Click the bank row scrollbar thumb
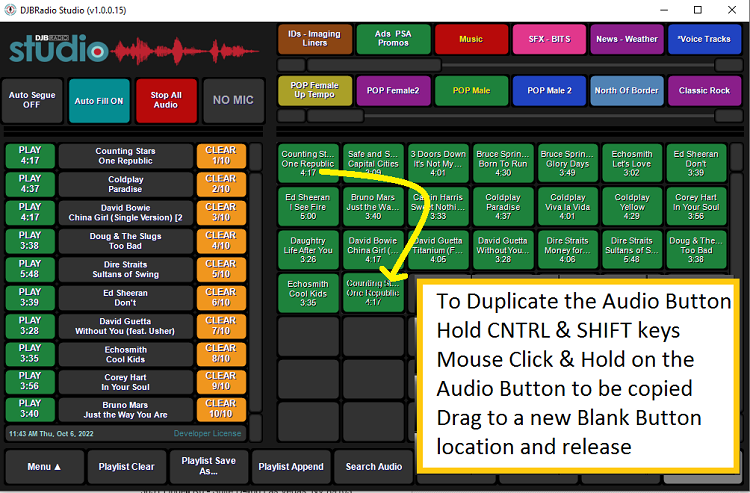The width and height of the screenshot is (750, 493). (x=335, y=115)
